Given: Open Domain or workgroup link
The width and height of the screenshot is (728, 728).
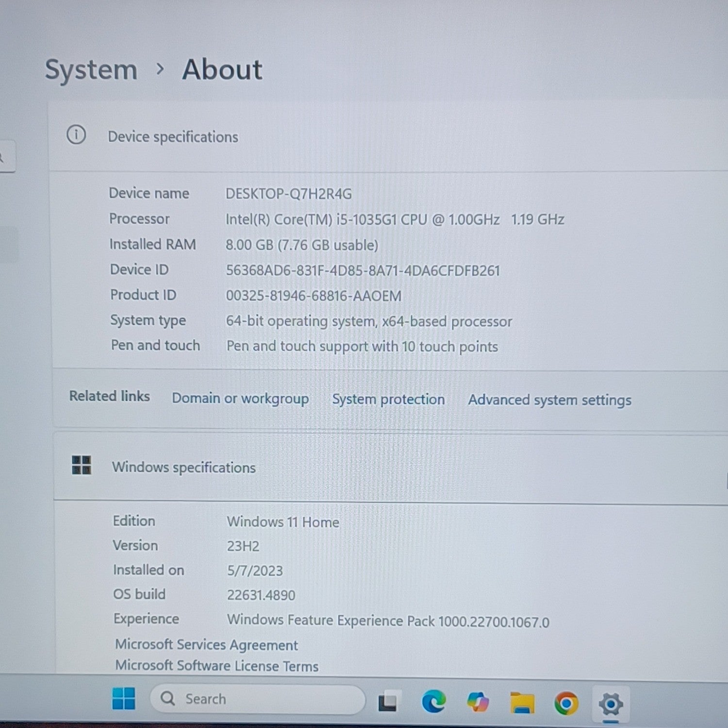Looking at the screenshot, I should coord(240,398).
